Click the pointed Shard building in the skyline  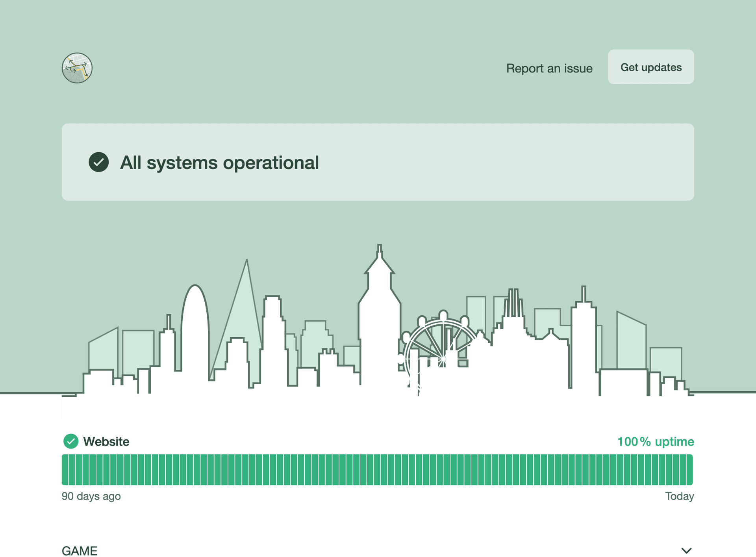(244, 311)
